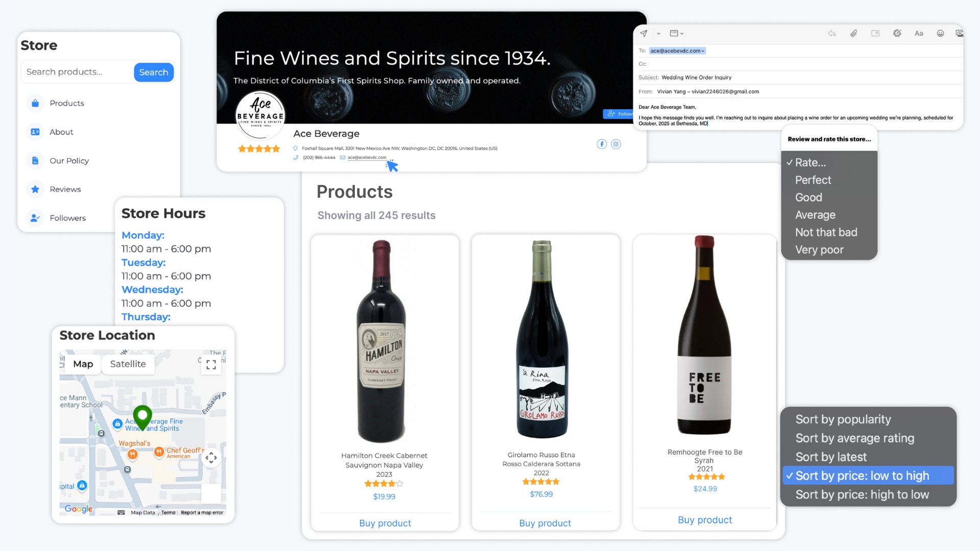
Task: Choose 'Perfect' from the rating menu
Action: (813, 180)
